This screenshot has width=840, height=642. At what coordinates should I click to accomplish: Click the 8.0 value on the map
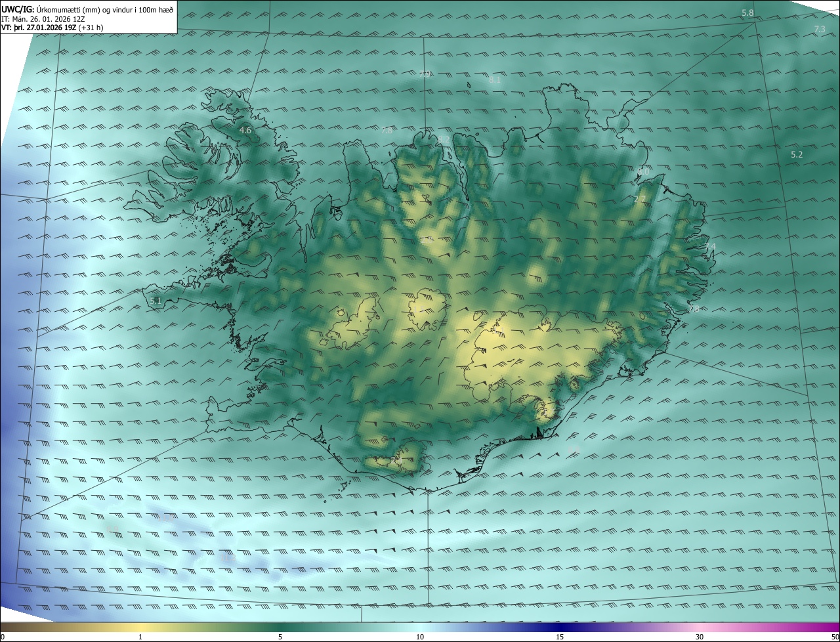click(x=643, y=171)
